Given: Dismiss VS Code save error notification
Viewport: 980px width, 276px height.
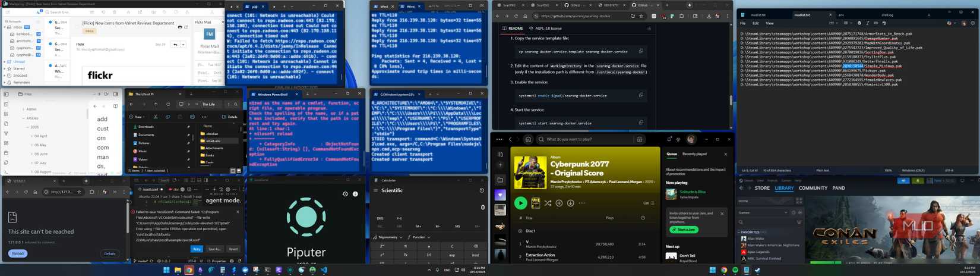Looking at the screenshot, I should [x=238, y=212].
